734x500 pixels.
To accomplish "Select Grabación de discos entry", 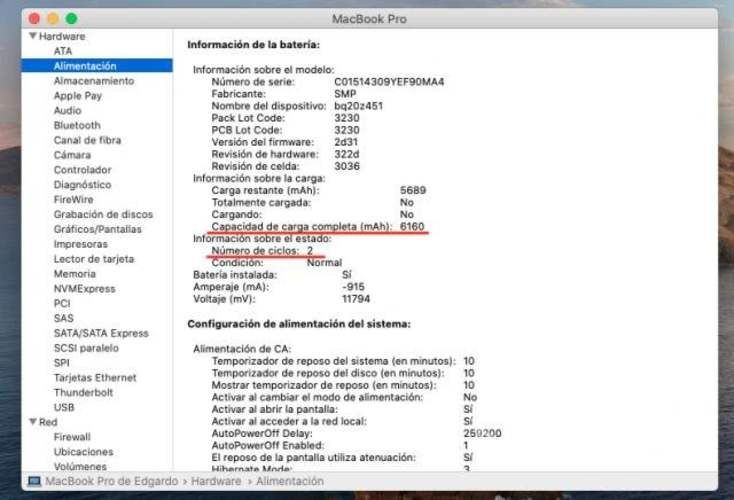I will [x=103, y=214].
